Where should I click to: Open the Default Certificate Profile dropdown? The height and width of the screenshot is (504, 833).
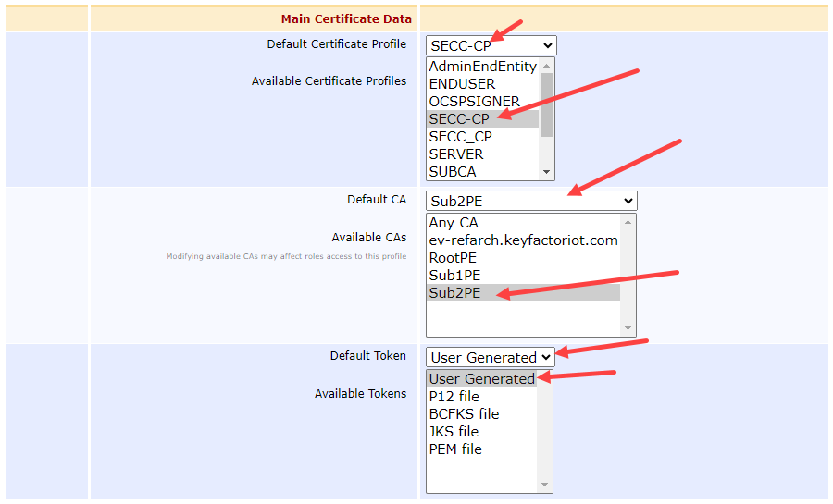tap(491, 45)
